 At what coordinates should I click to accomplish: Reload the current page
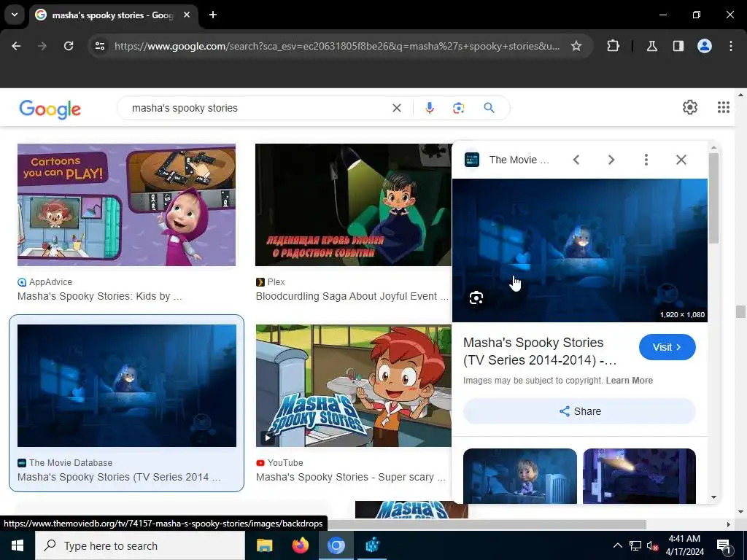(x=69, y=46)
